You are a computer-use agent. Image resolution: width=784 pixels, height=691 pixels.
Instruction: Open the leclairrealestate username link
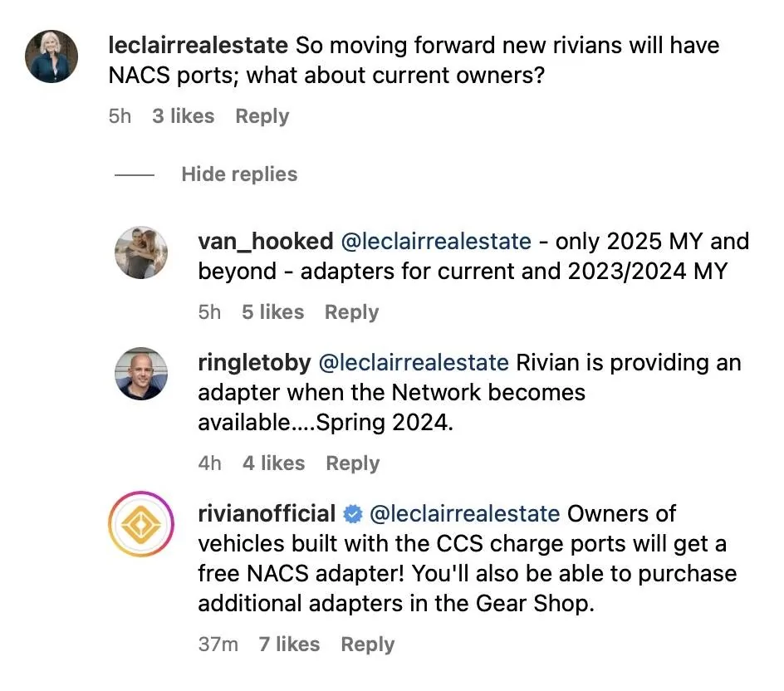198,45
